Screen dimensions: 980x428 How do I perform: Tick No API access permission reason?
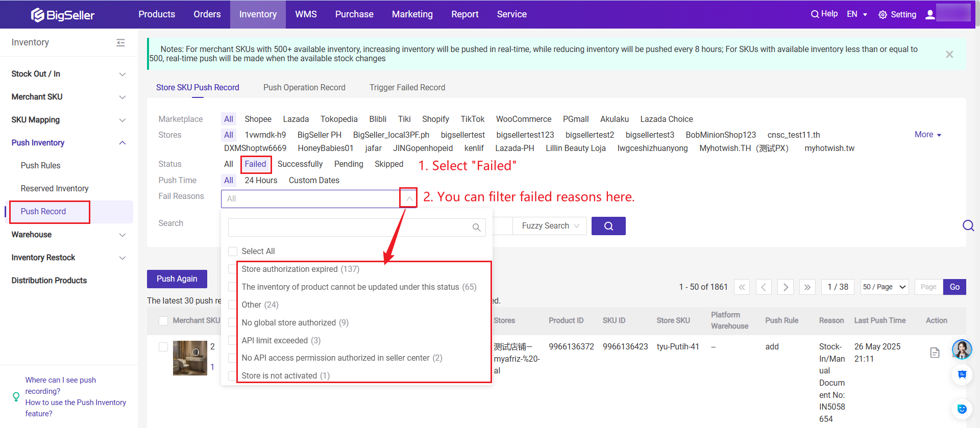(x=233, y=358)
